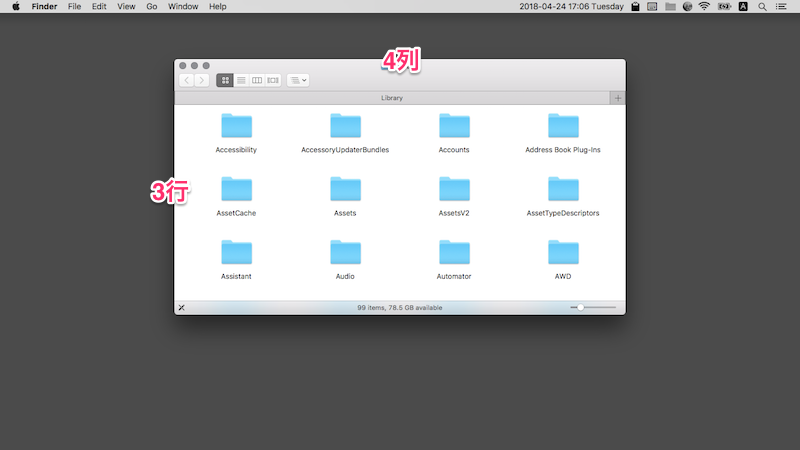Screen dimensions: 800x450
Task: Open the Go menu
Action: (152, 7)
